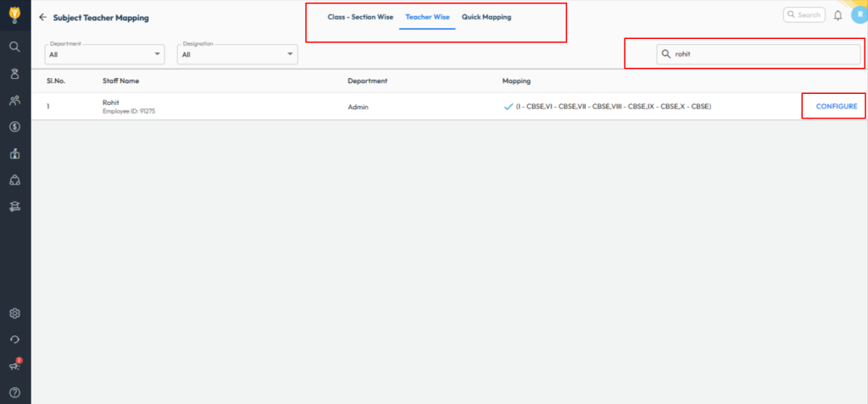Switch to the Class - Section Wise tab
Screen dimensions: 868x404
point(360,17)
